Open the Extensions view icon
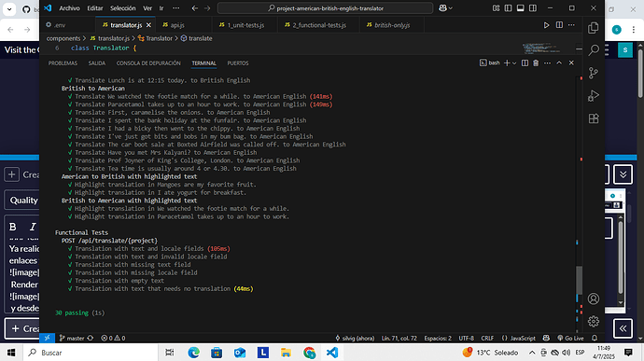644x361 pixels. 593,118
